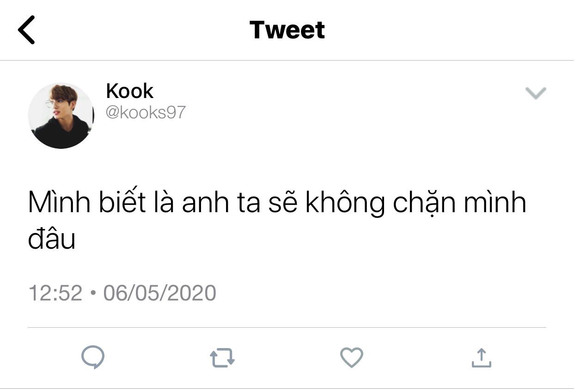Select the Tweet header title
The height and width of the screenshot is (392, 574).
287,30
